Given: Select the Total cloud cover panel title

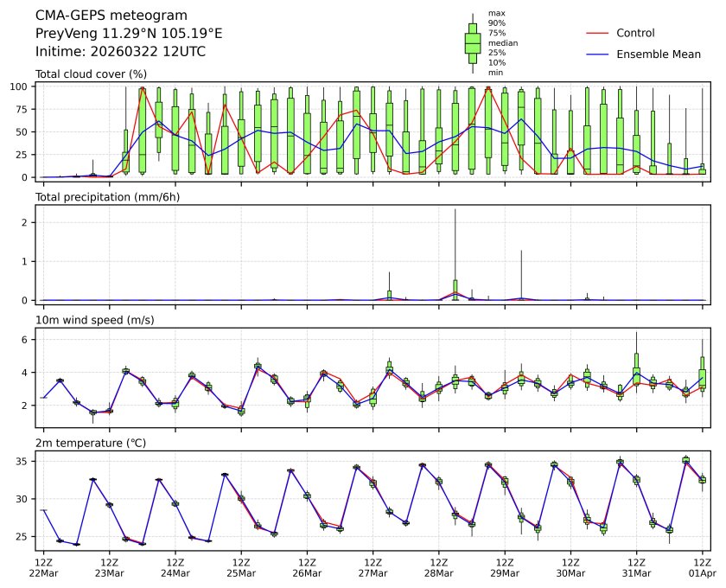Looking at the screenshot, I should [91, 74].
